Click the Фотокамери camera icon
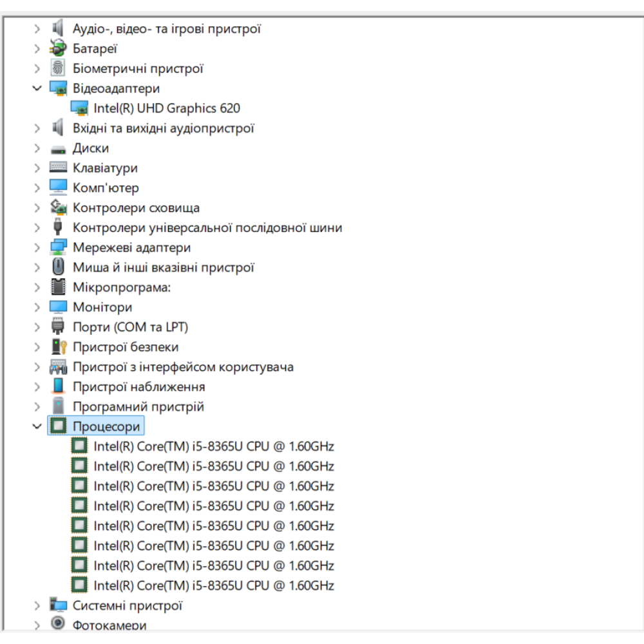This screenshot has height=644, width=644. coord(58,624)
